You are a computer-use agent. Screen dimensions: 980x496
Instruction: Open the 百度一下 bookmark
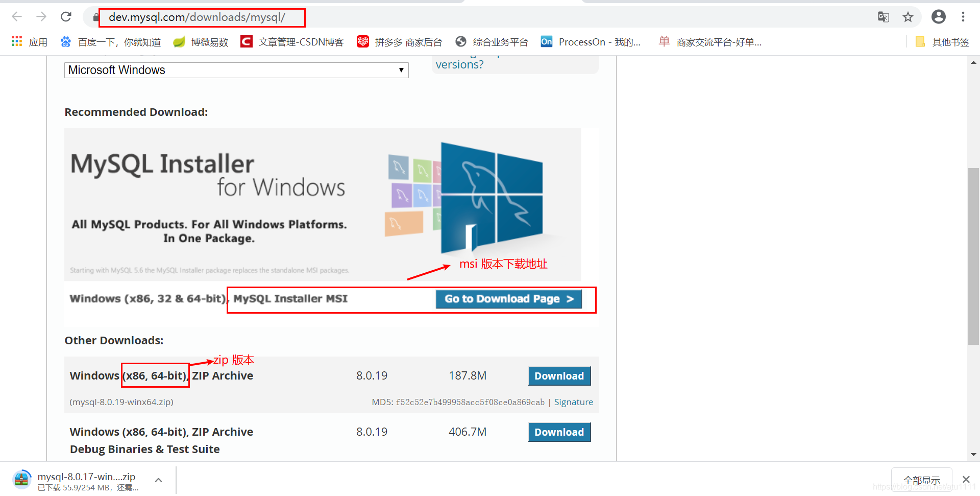(x=110, y=42)
